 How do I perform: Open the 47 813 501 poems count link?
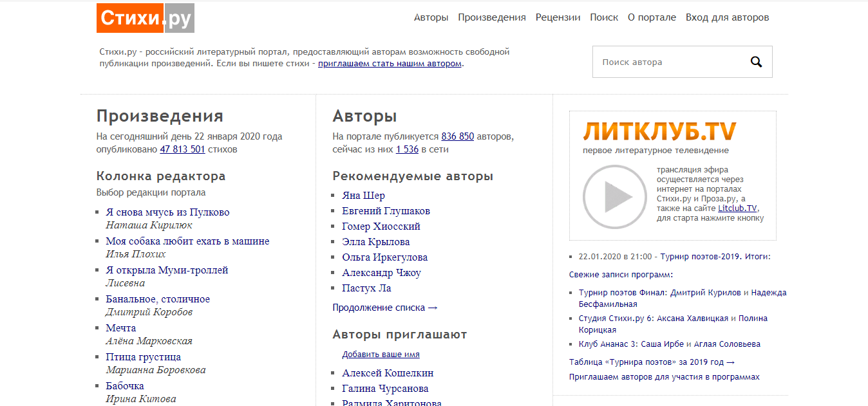(182, 149)
